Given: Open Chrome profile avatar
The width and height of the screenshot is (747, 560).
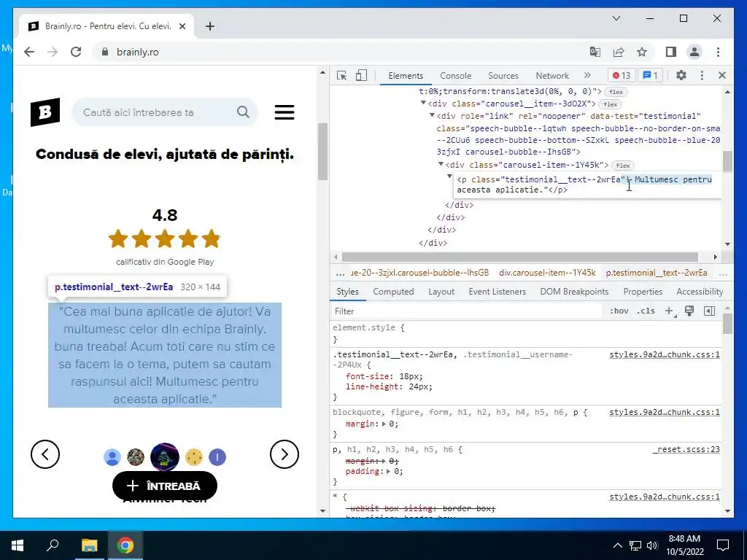Looking at the screenshot, I should pos(694,52).
